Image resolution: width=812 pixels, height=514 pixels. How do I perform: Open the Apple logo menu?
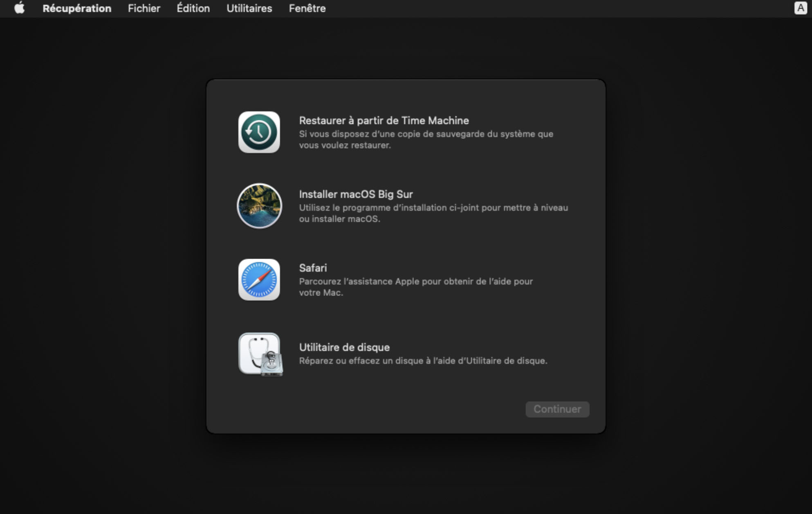(19, 8)
